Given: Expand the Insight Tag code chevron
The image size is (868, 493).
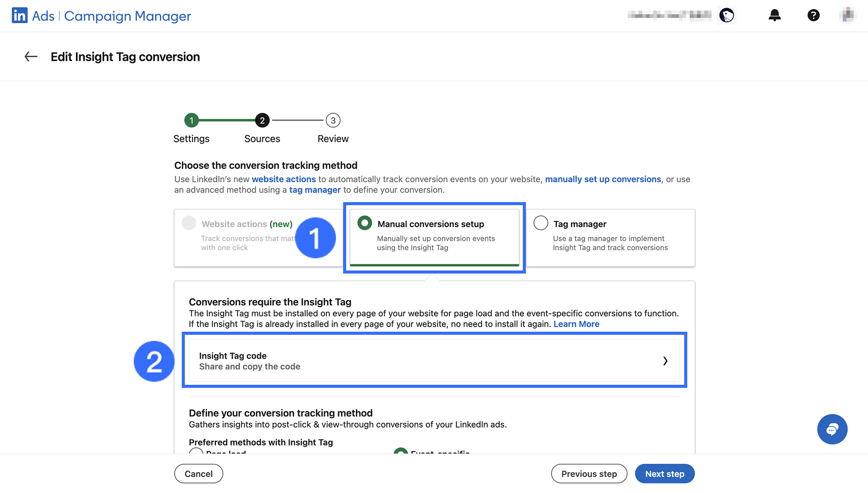Looking at the screenshot, I should click(665, 361).
